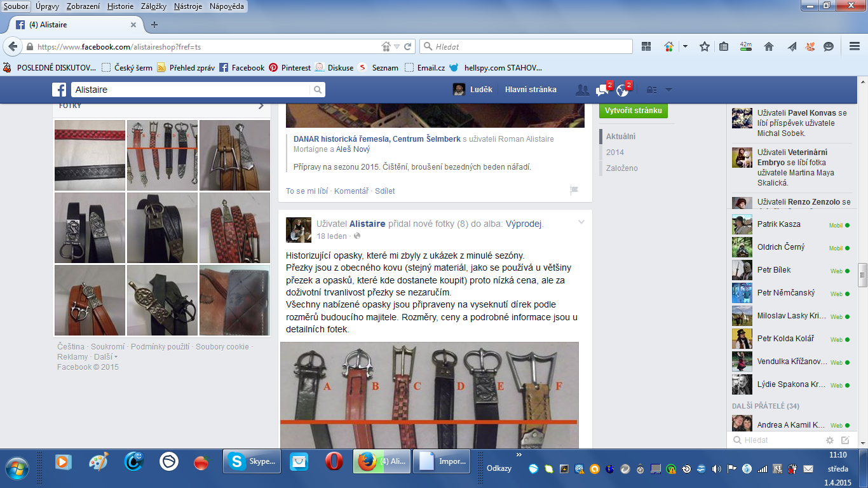Expand the Fotky section arrow
The image size is (868, 488).
[x=261, y=106]
